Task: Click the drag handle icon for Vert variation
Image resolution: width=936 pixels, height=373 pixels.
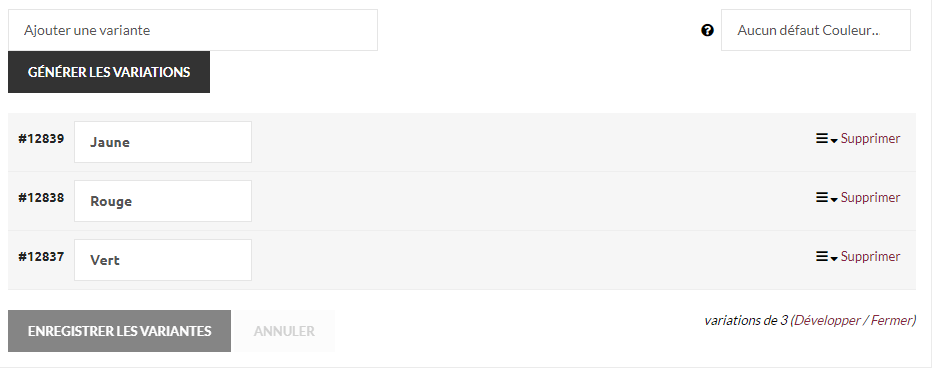Action: 822,257
